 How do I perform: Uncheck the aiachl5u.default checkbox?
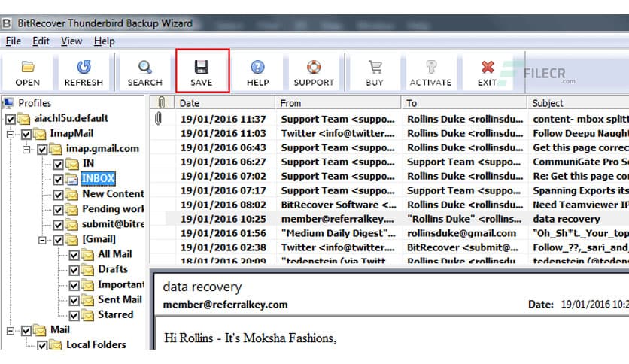point(11,119)
